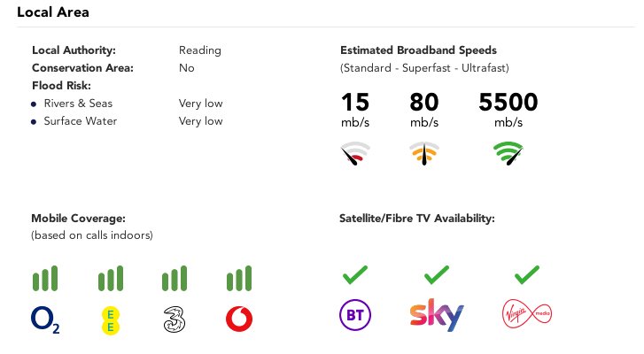Click signal bars above Vodafone
This screenshot has height=354, width=644.
(239, 279)
